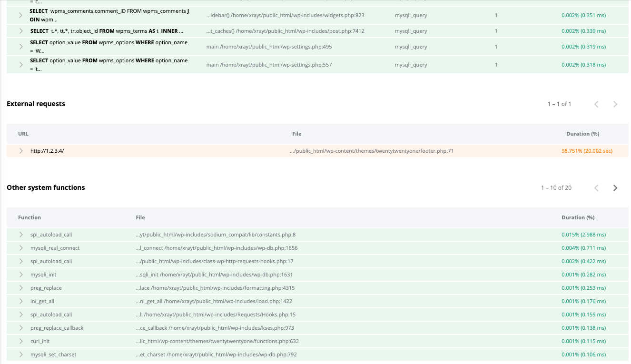
Task: Click the Function column header
Action: pyautogui.click(x=30, y=217)
